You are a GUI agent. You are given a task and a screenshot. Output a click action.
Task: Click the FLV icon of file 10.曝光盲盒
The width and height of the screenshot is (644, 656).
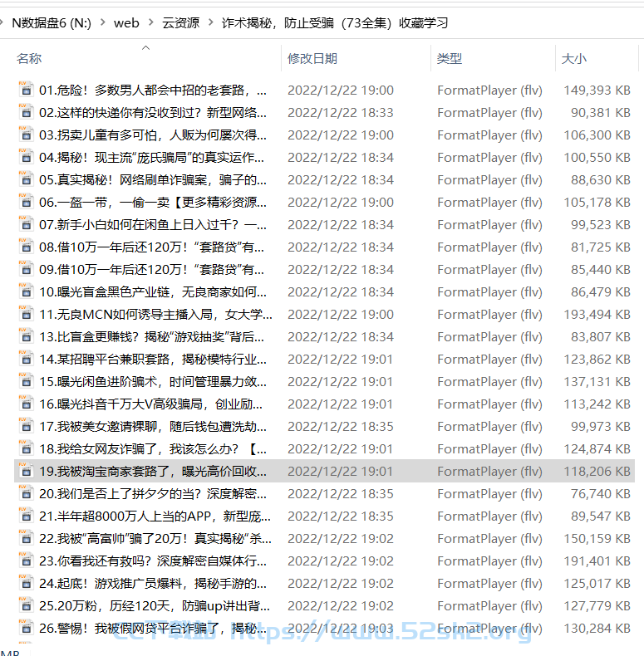coord(26,291)
